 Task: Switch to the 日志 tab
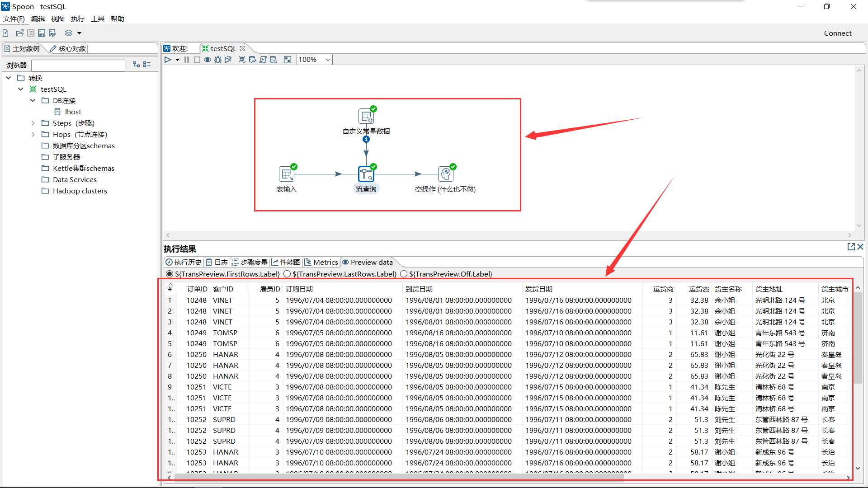point(217,262)
